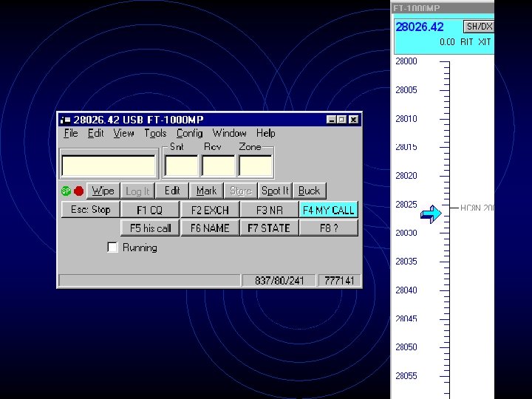Click the SH/DX button in bandmap
The height and width of the screenshot is (399, 532).
(x=479, y=27)
